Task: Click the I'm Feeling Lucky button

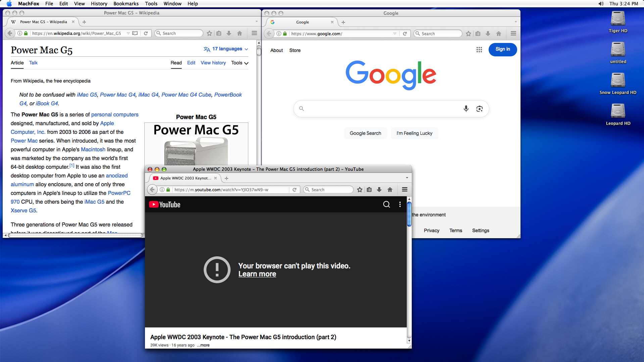Action: tap(414, 133)
